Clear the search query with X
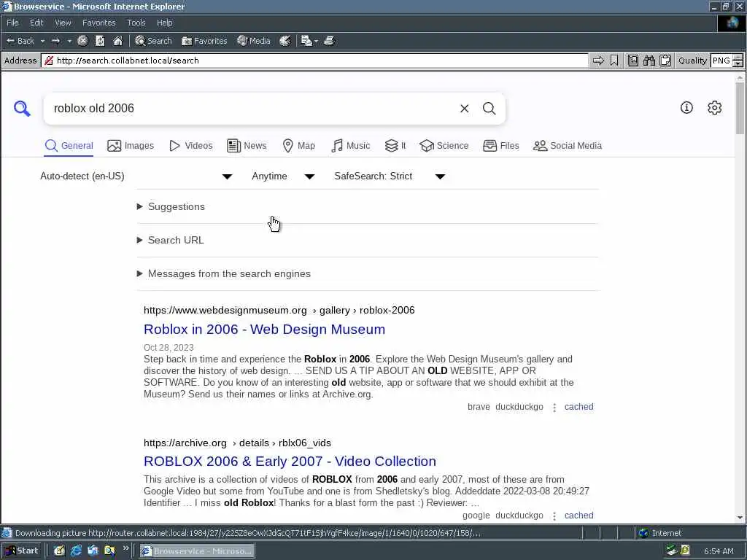Viewport: 747px width, 560px height. [464, 109]
